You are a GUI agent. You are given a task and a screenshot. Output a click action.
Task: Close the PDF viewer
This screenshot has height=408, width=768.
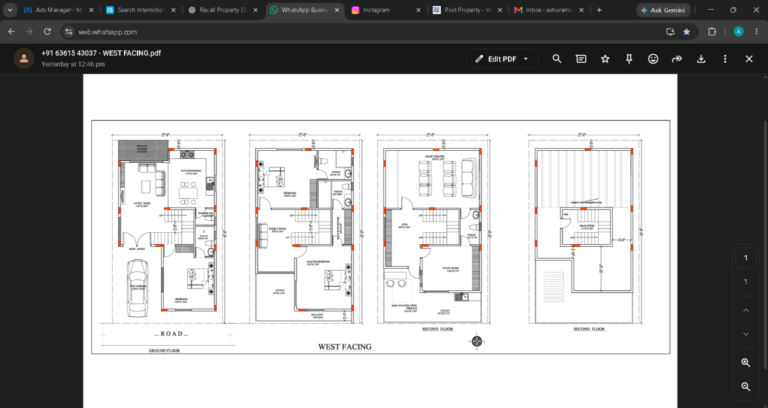tap(749, 59)
